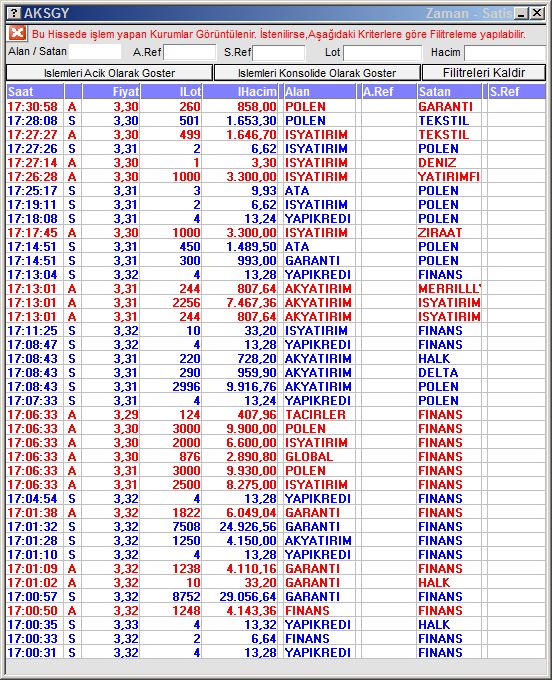This screenshot has width=552, height=680.
Task: Click time cell 17:00:33
Action: (33, 639)
